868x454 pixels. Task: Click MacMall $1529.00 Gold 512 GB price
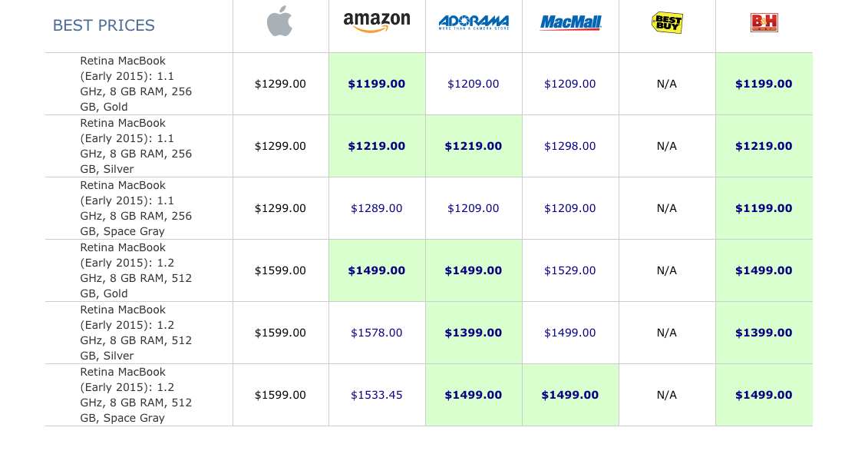click(x=570, y=270)
